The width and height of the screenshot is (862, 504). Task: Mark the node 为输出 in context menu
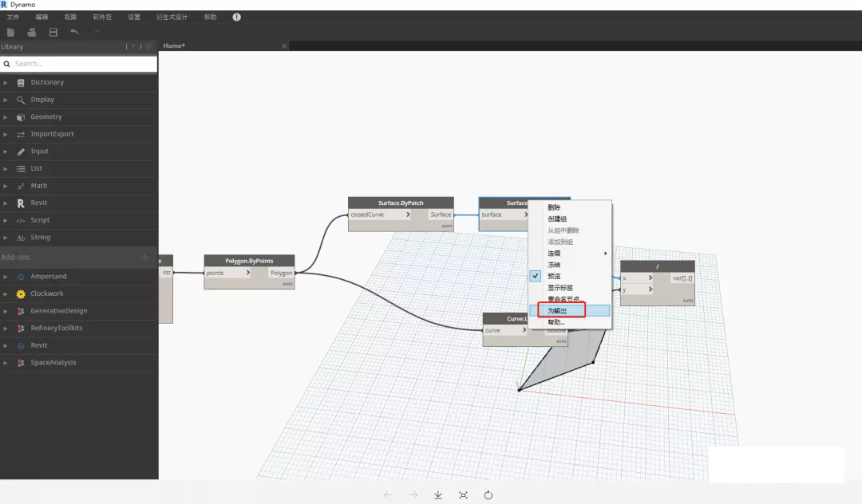pyautogui.click(x=570, y=311)
